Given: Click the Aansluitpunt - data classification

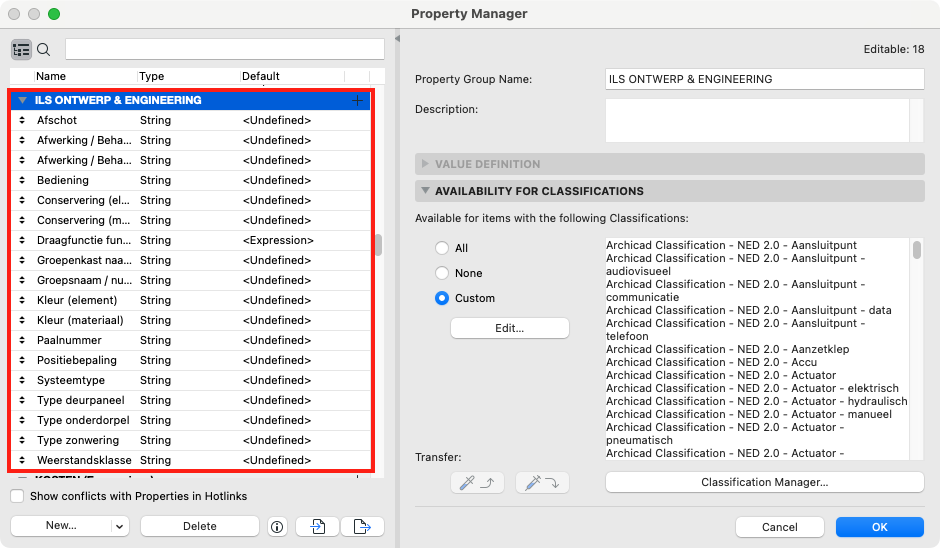Looking at the screenshot, I should (749, 310).
